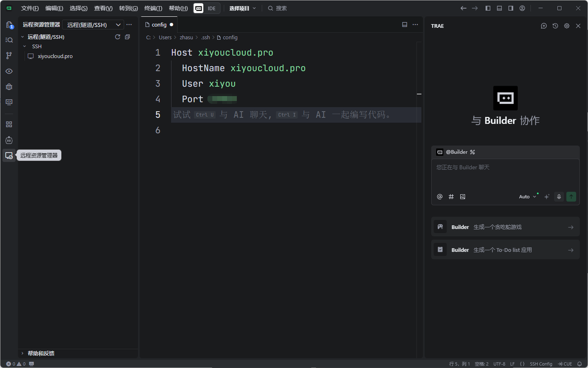Image resolution: width=588 pixels, height=368 pixels.
Task: Open chat history in TRAE panel
Action: coord(555,26)
